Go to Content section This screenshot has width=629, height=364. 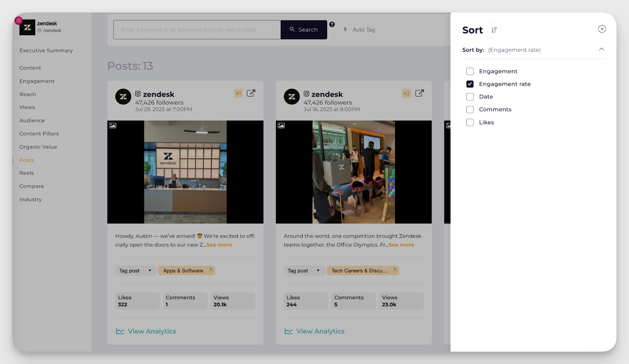point(30,68)
